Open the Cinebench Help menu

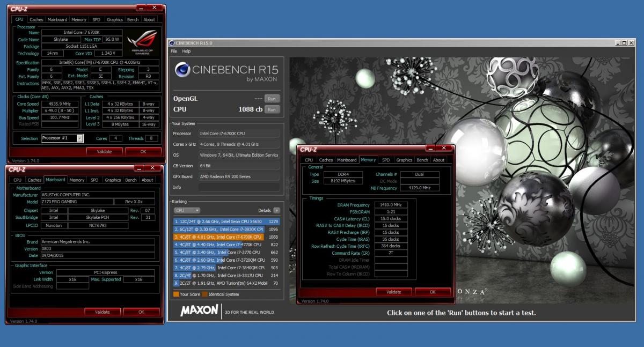click(x=186, y=51)
